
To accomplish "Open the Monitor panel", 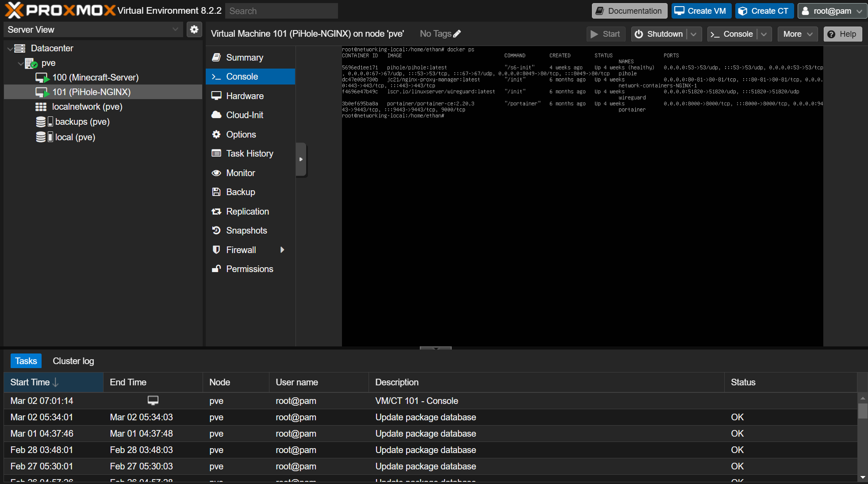I will (240, 173).
